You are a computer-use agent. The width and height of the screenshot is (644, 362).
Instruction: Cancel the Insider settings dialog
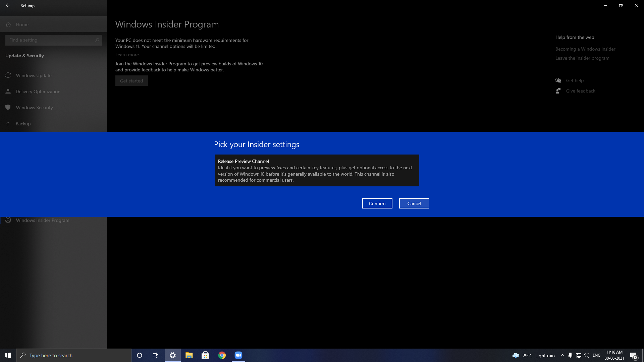coord(414,203)
